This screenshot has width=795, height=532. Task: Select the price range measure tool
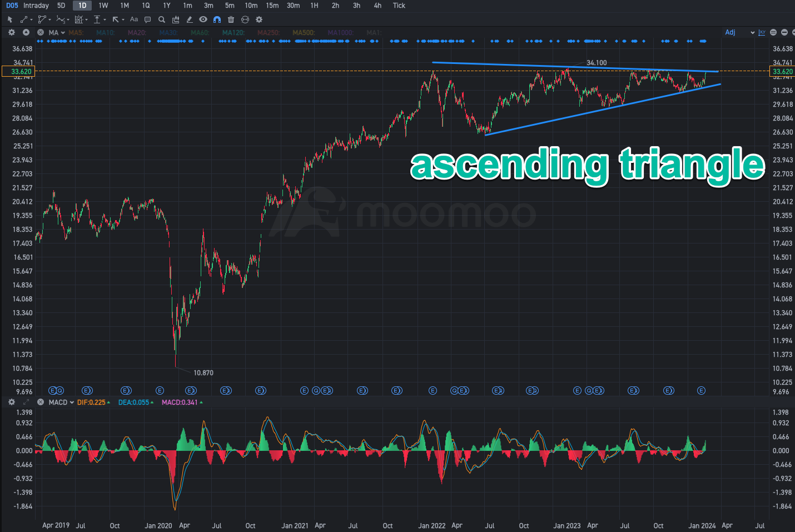click(97, 19)
